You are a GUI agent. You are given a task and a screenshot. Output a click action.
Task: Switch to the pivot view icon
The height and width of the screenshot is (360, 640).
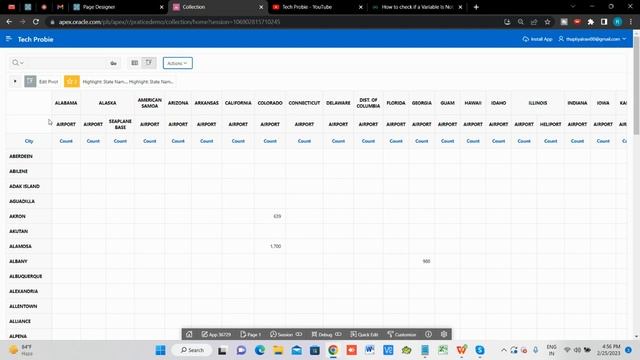[149, 63]
